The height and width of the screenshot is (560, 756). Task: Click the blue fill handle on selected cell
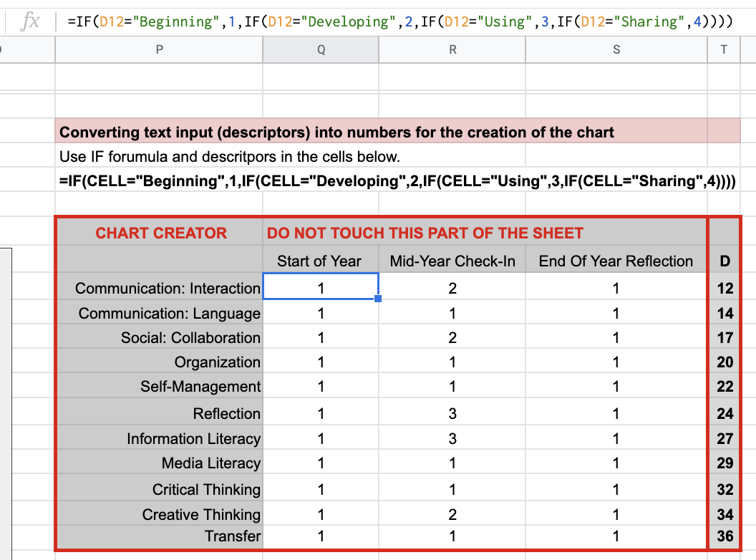click(378, 299)
